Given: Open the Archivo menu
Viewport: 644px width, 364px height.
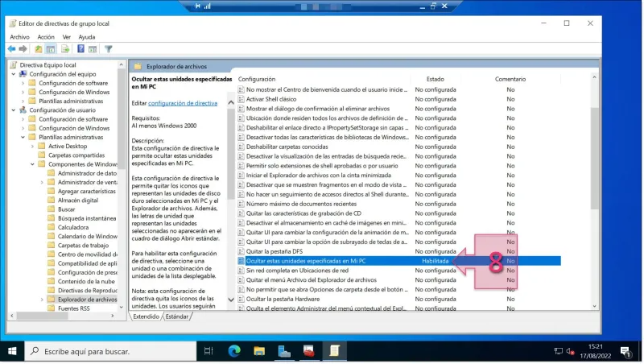Looking at the screenshot, I should pos(19,37).
